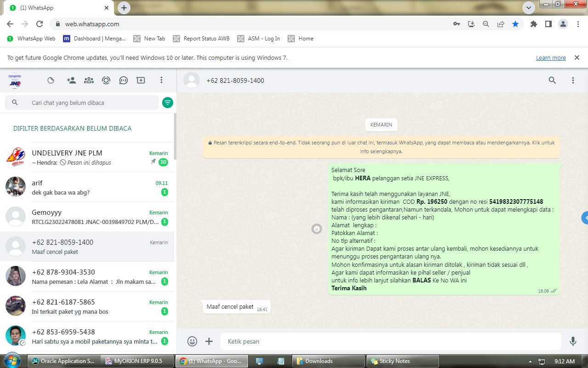Open the Communities icon
The image size is (588, 368).
point(89,80)
